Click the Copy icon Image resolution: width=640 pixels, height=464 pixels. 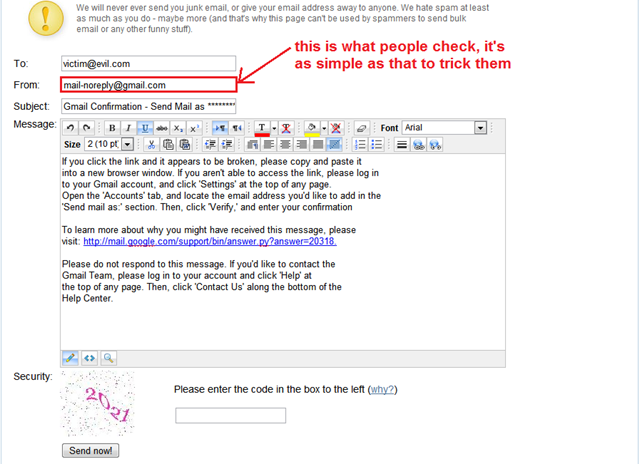click(x=168, y=144)
